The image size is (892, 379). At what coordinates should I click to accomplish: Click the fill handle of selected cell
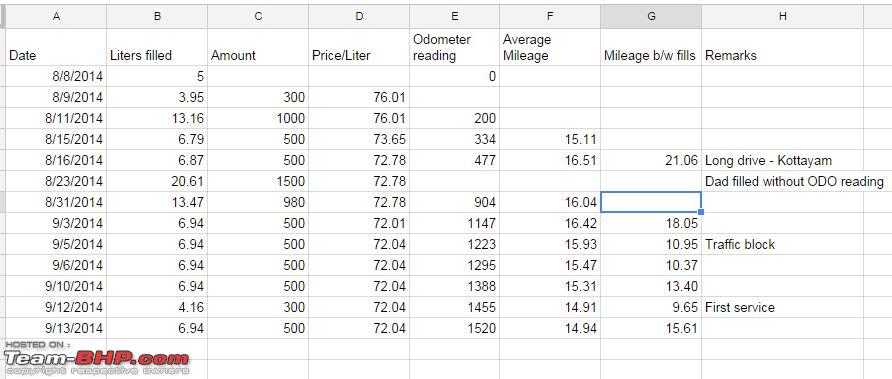click(701, 212)
